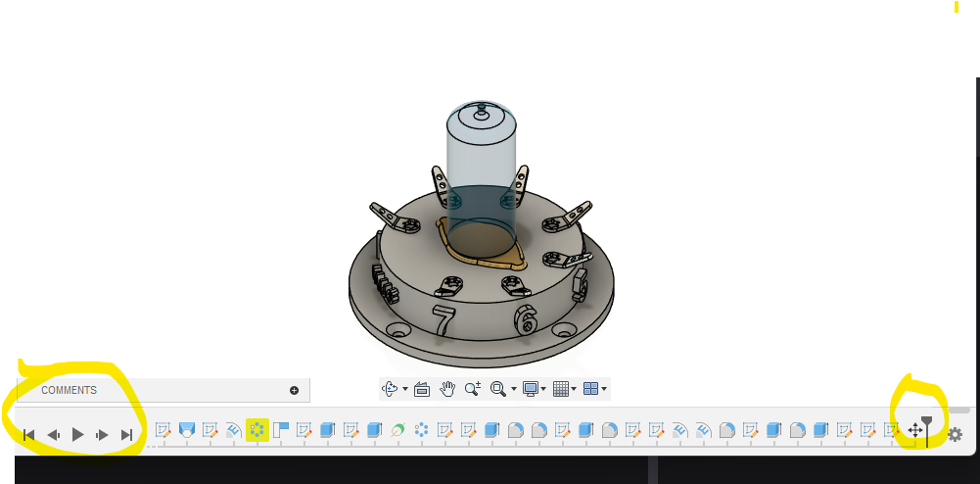Expand the Zoom Window dropdown arrow

[x=514, y=389]
